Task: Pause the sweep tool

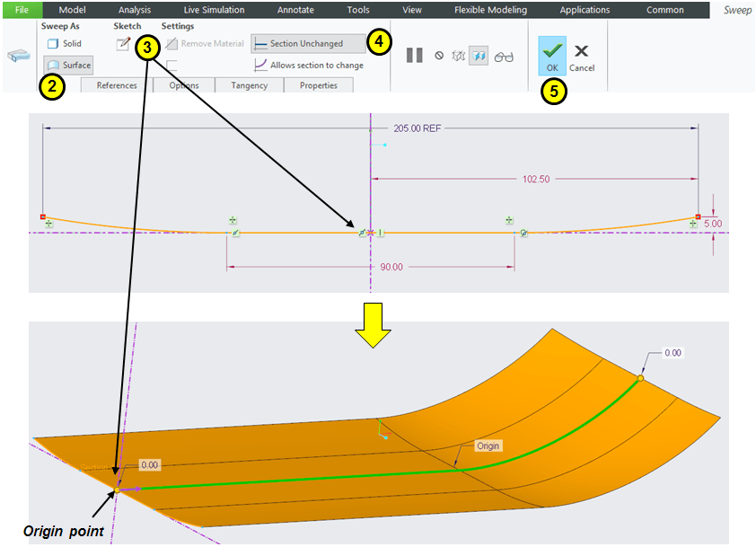Action: pyautogui.click(x=414, y=56)
